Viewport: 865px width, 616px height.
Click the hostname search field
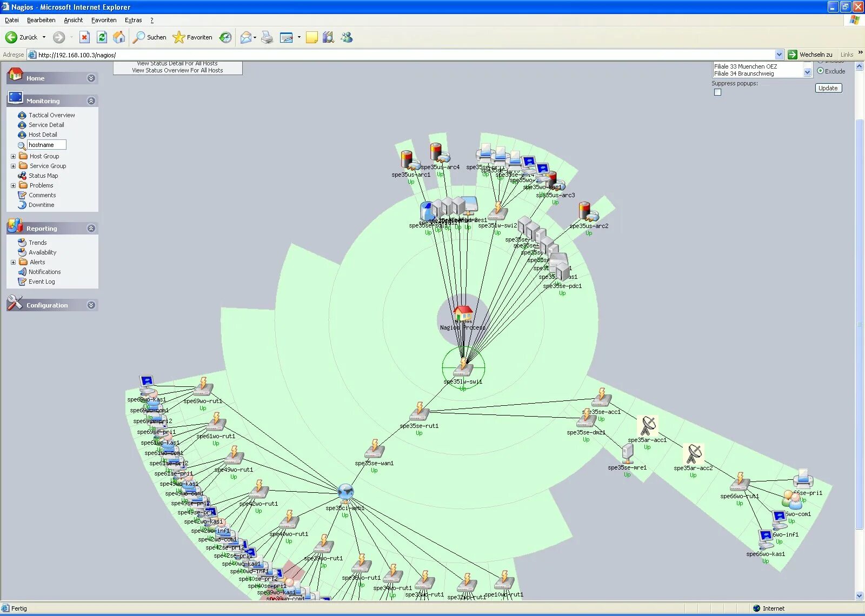click(46, 145)
